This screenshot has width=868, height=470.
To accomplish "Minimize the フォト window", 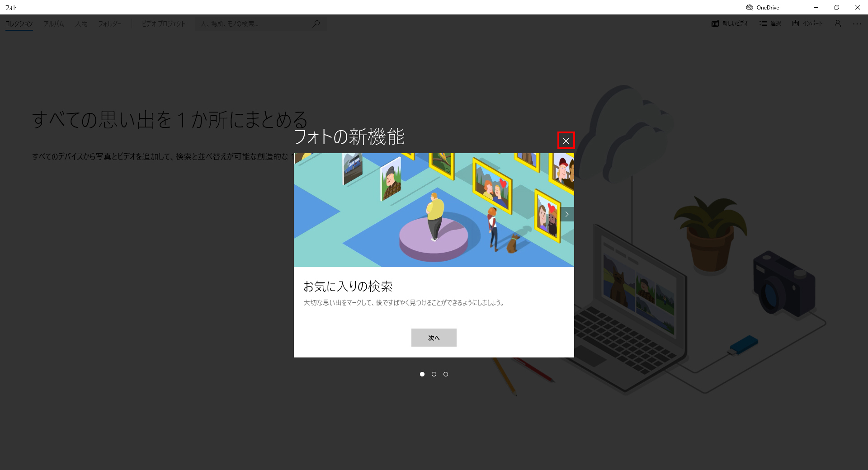I will [816, 7].
